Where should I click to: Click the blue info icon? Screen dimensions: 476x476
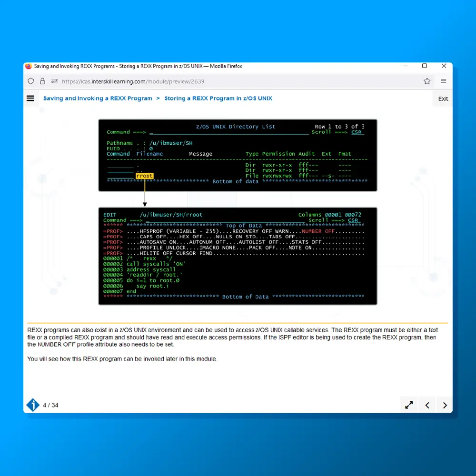point(32,405)
